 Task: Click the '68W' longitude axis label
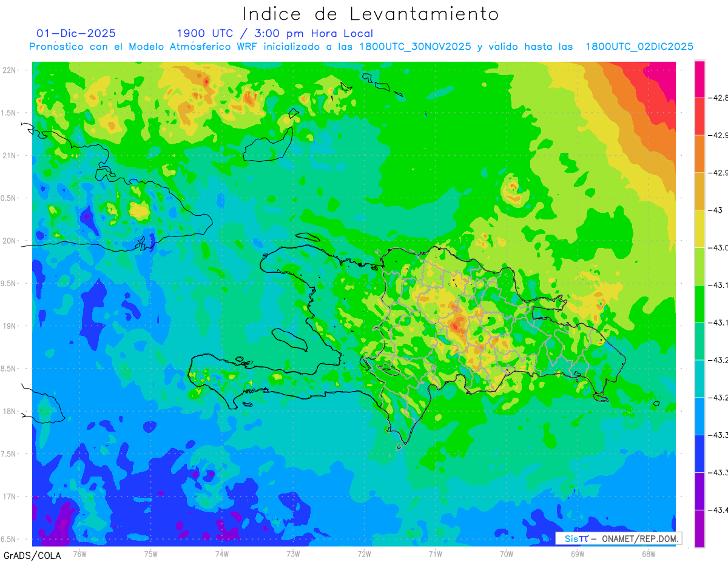click(649, 553)
